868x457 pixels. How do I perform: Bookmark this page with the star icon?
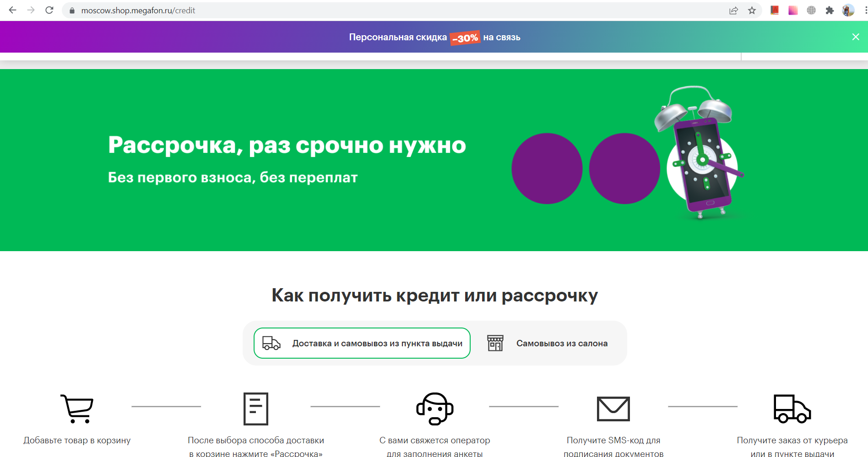(752, 10)
